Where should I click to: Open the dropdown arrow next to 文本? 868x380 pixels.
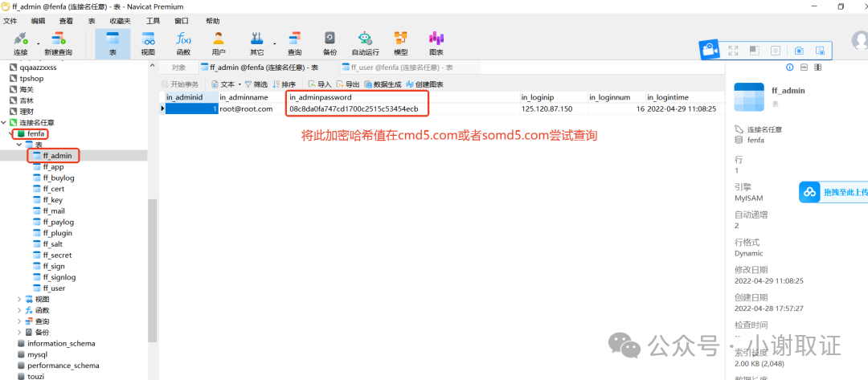(240, 84)
